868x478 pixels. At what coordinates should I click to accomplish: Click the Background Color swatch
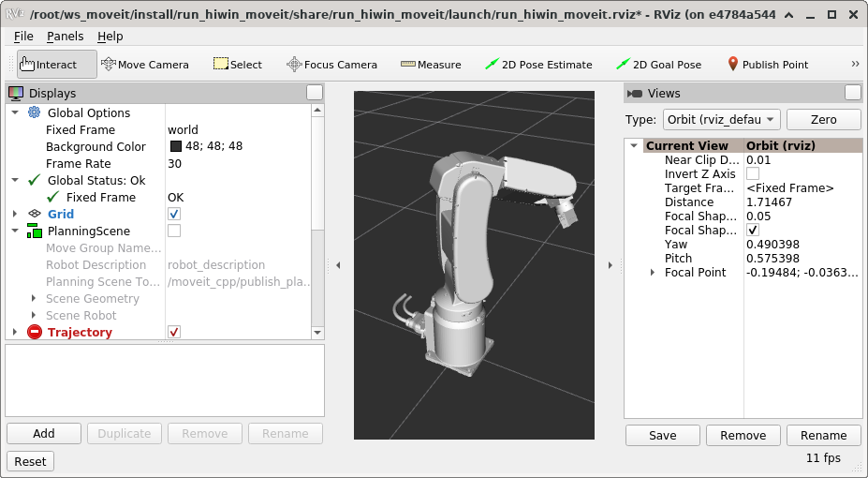(x=176, y=147)
